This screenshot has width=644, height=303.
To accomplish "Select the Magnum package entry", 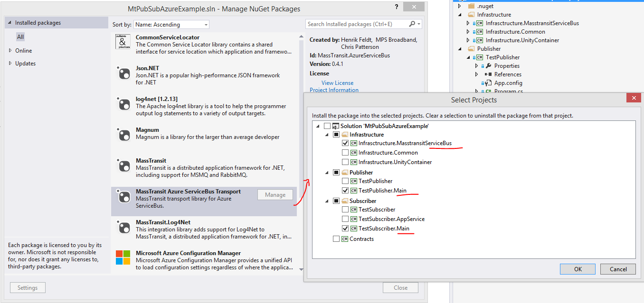I will pyautogui.click(x=204, y=138).
